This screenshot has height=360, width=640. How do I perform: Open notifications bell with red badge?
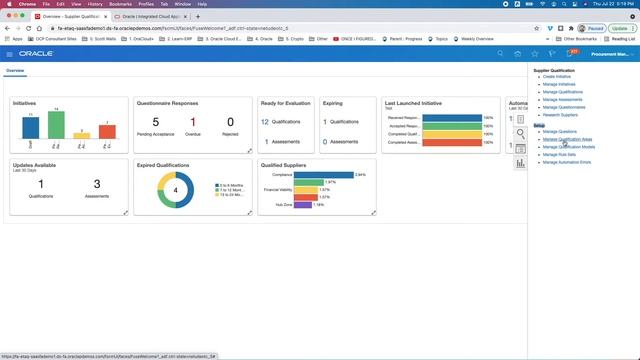(571, 53)
